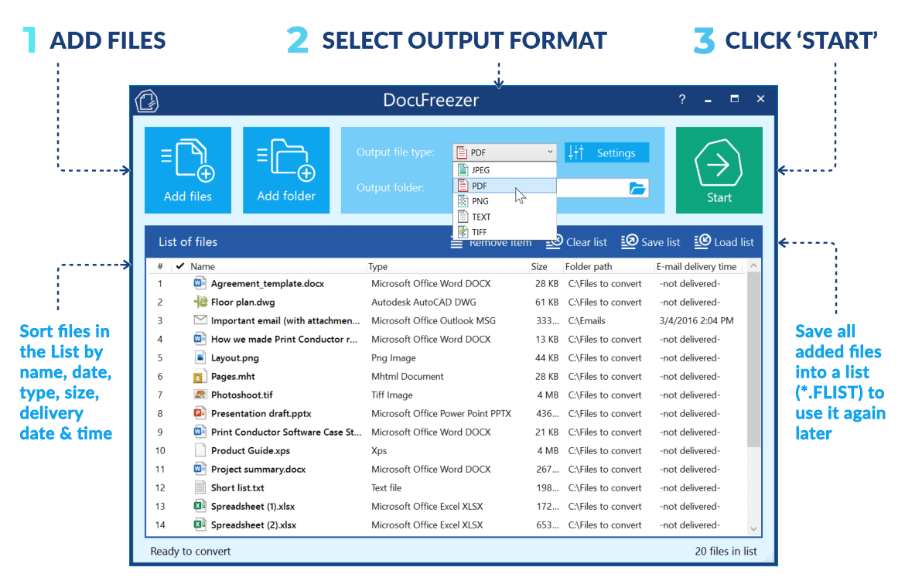The width and height of the screenshot is (905, 588).
Task: Select the file name Layout.png
Action: (x=234, y=357)
